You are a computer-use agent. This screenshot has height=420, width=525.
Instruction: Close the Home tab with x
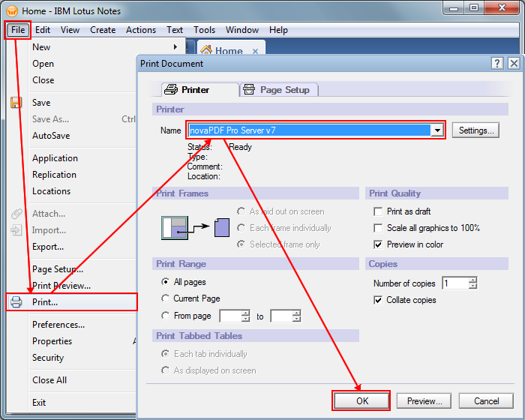pyautogui.click(x=255, y=51)
